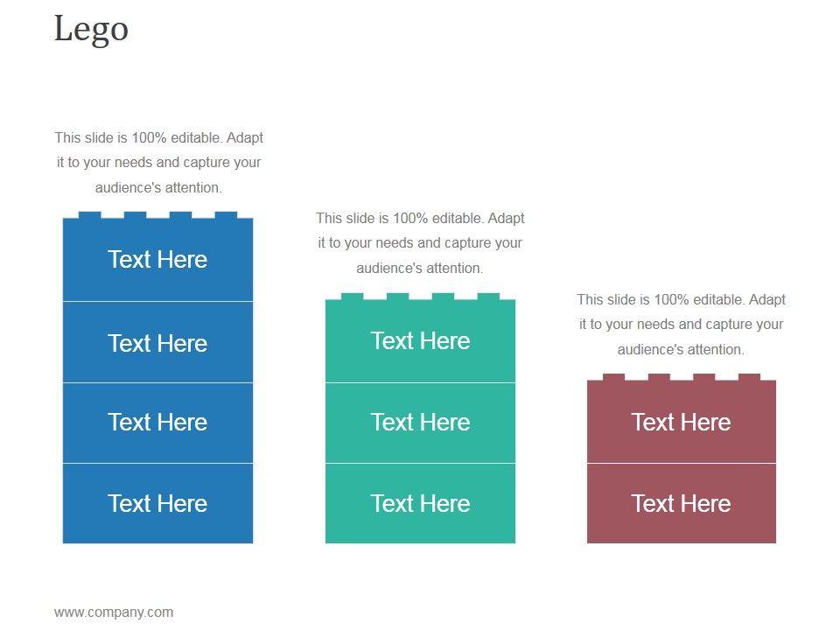Select the third blue block from the top
840x630 pixels.
point(157,423)
